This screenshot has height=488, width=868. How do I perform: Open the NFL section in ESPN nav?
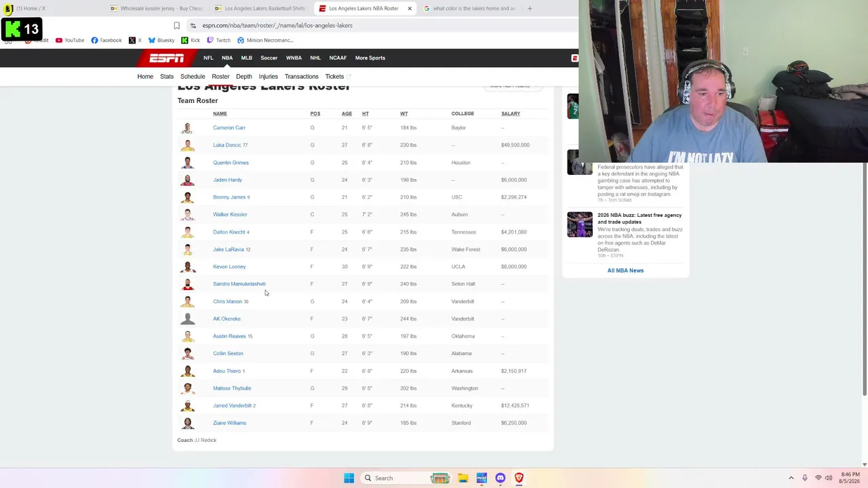pos(208,58)
